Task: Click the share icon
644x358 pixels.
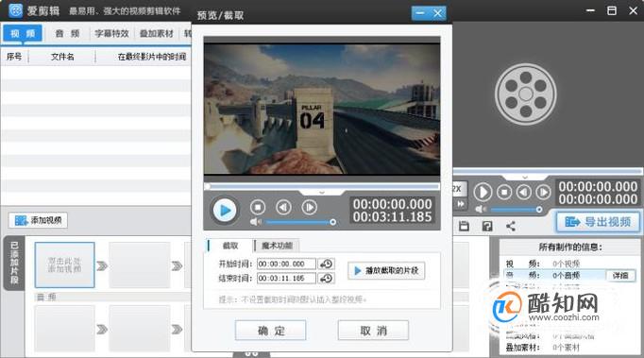Action: click(x=511, y=226)
